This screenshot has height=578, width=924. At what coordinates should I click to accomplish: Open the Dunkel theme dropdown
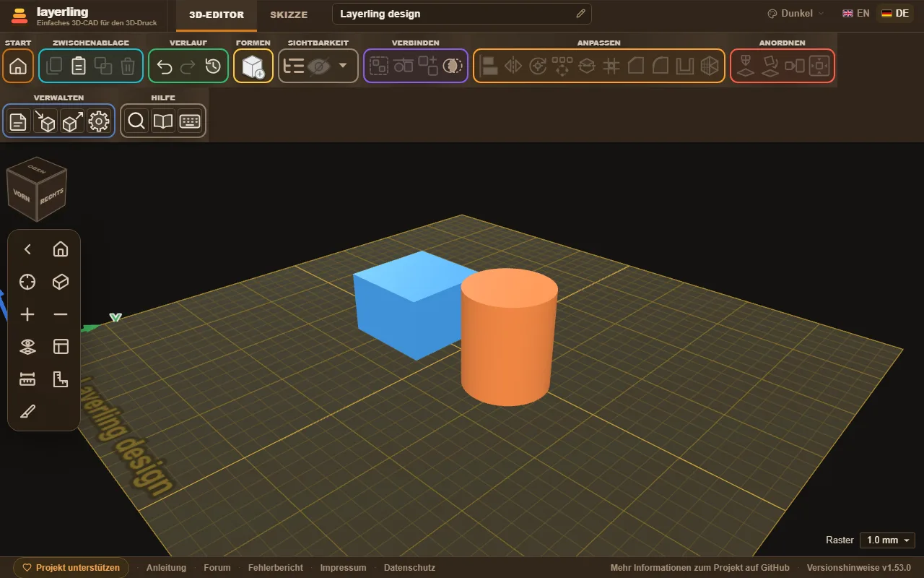coord(795,14)
